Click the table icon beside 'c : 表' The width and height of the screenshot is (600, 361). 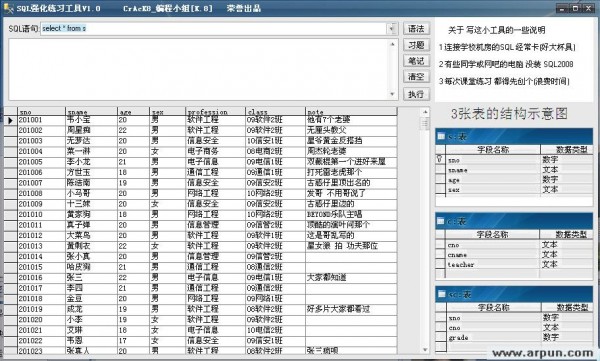(x=441, y=221)
